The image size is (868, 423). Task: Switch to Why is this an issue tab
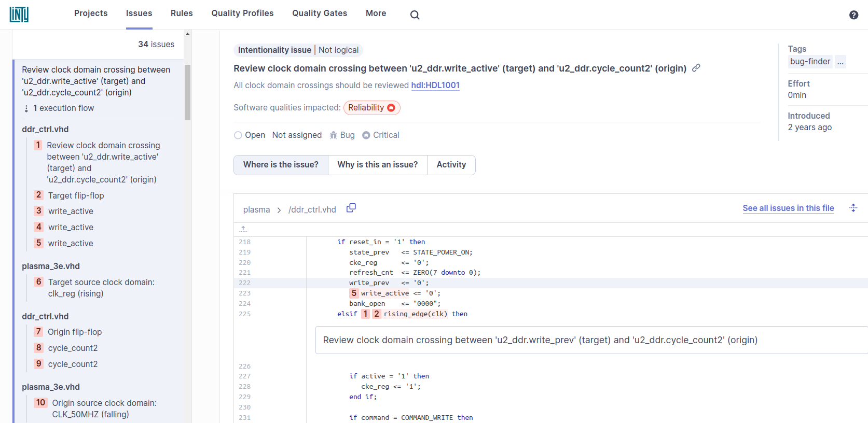(x=377, y=165)
